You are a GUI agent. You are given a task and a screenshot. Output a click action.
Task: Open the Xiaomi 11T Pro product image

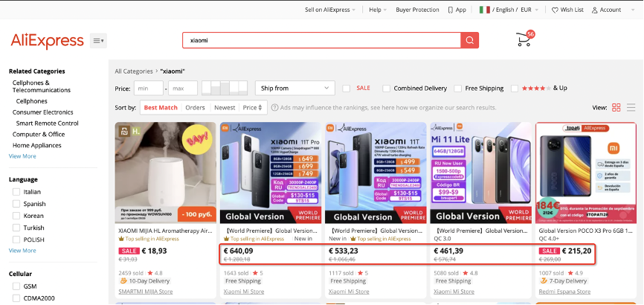coord(271,173)
